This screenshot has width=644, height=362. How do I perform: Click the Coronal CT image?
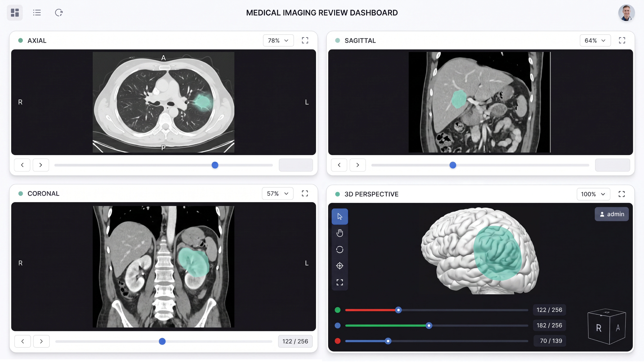coord(163,267)
